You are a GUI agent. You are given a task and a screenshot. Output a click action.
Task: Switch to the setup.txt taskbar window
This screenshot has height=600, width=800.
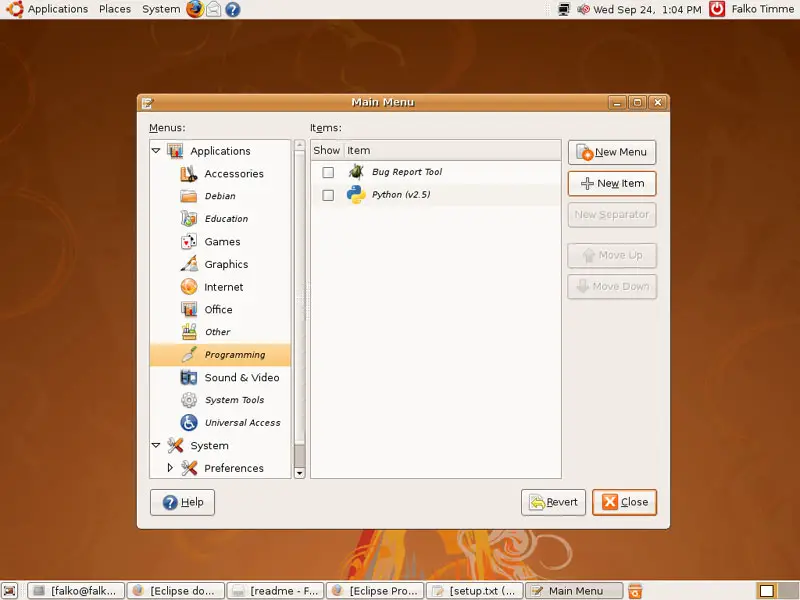point(475,590)
